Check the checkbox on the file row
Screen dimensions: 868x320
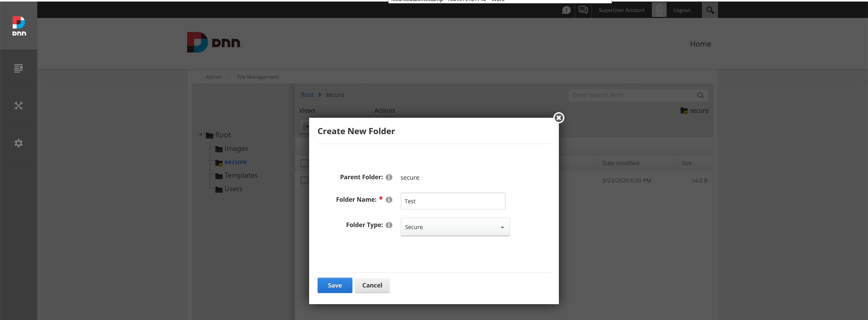point(304,180)
